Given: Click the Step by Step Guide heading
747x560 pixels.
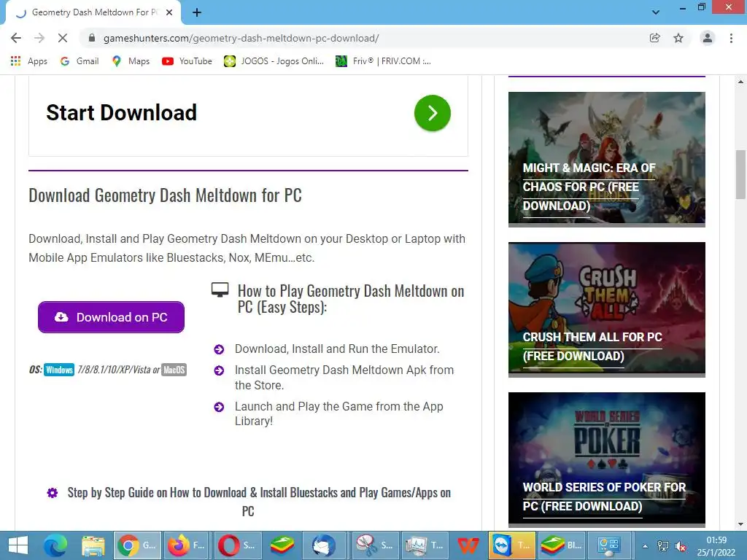Looking at the screenshot, I should tap(259, 502).
